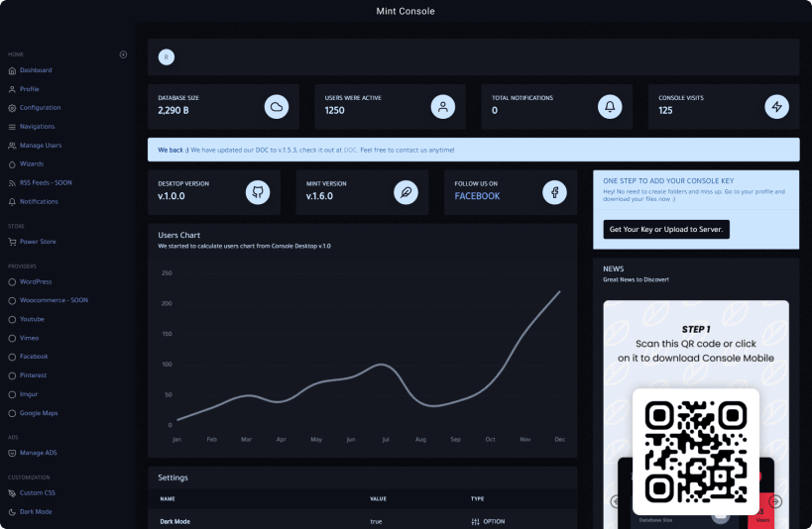Click the Users Were Active person icon

pos(443,107)
